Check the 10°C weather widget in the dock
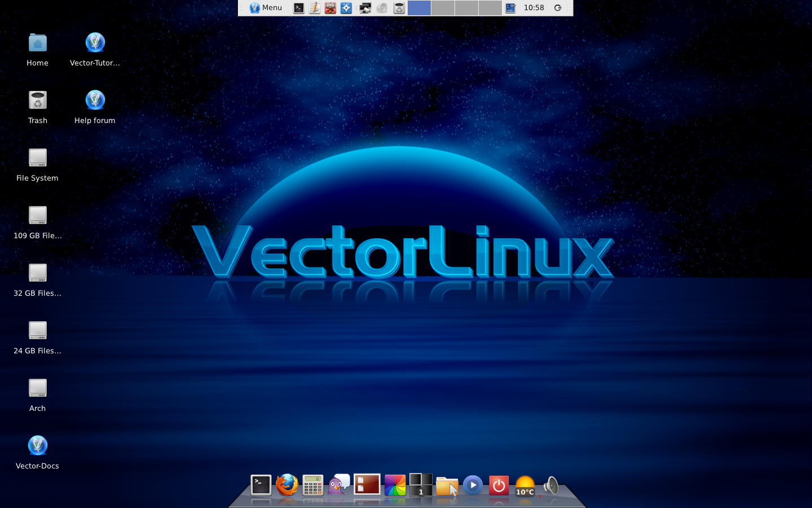Image resolution: width=812 pixels, height=508 pixels. point(524,485)
